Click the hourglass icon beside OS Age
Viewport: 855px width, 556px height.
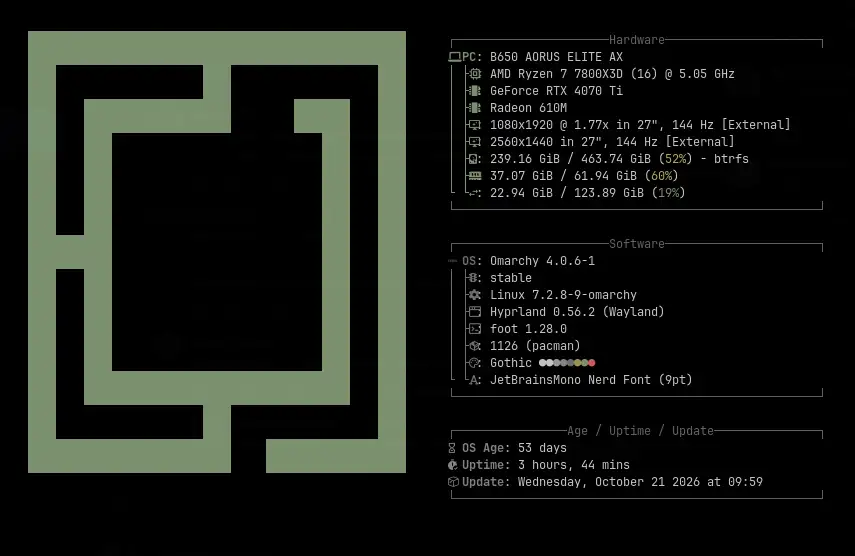coord(451,448)
